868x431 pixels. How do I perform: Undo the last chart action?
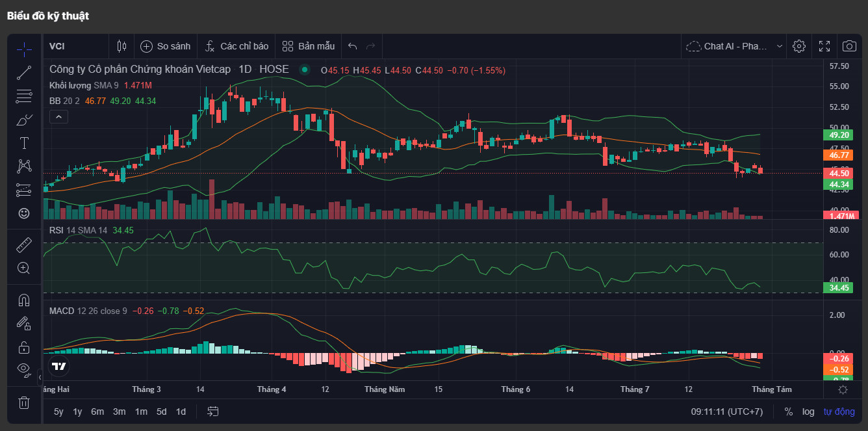click(352, 46)
